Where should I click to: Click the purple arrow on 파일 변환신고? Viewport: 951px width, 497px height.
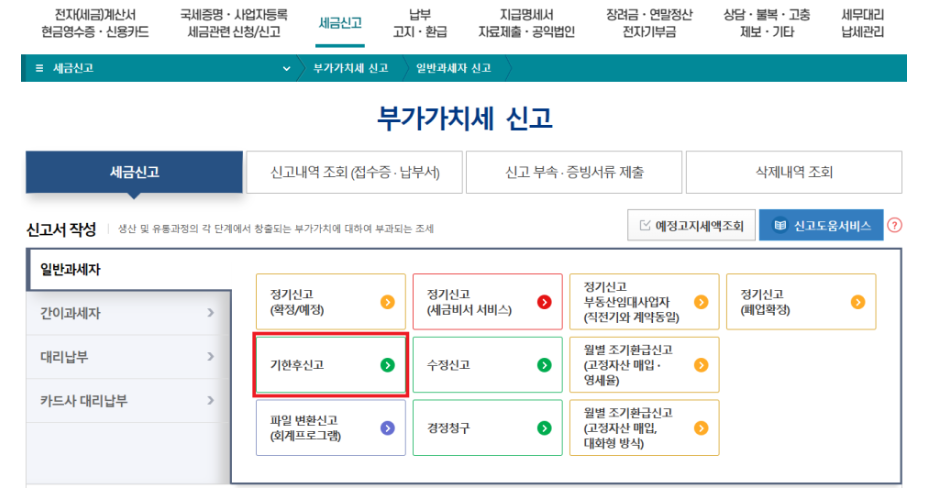(388, 428)
